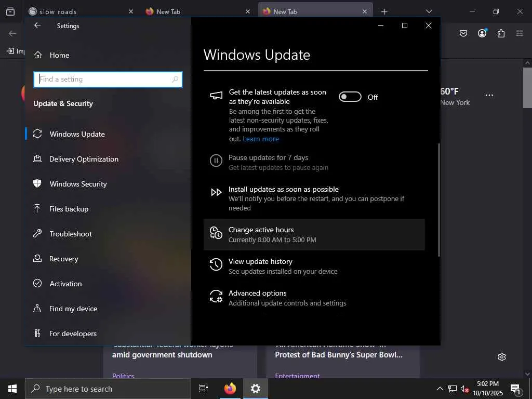Click Firefox icon in taskbar
Viewport: 532px width, 399px height.
tap(230, 389)
